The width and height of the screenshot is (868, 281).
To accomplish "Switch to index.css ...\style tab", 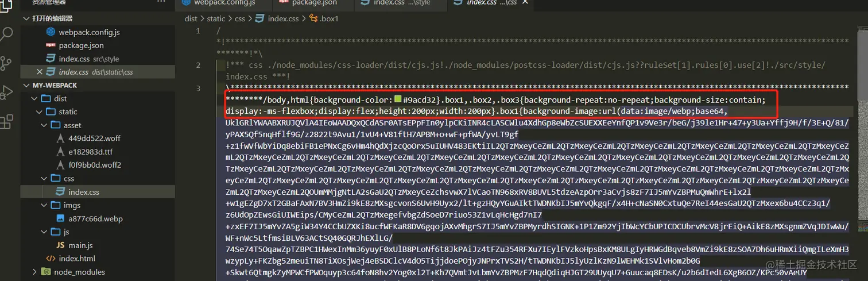I will click(x=400, y=3).
